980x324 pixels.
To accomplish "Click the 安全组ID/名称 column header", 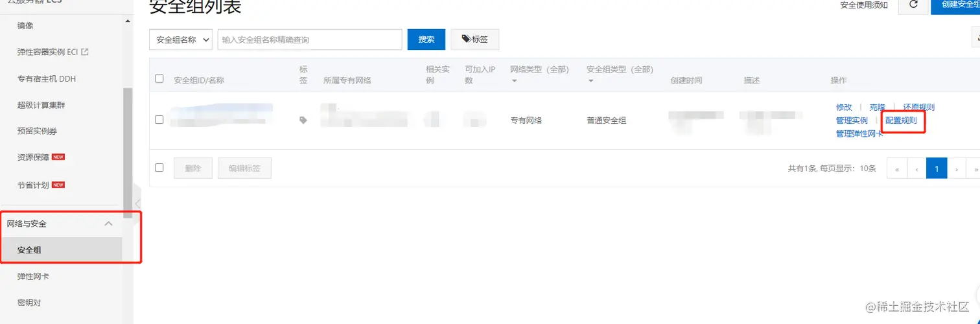I will (x=199, y=80).
